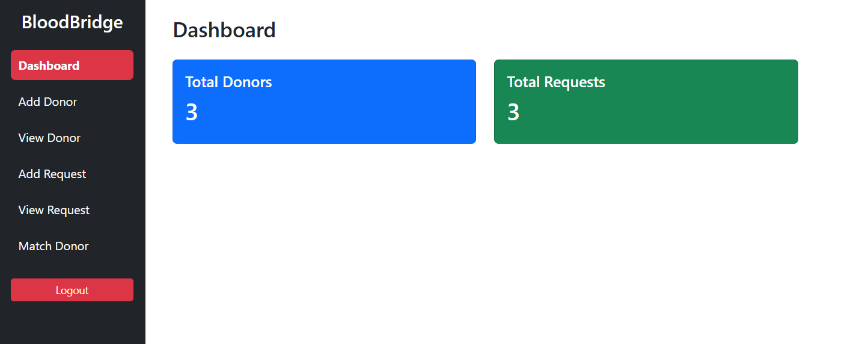Viewport: 868px width, 344px height.
Task: Click the donor count number in blue card
Action: tap(192, 112)
